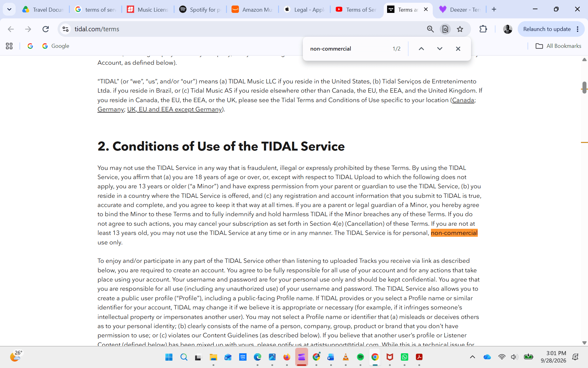Switch to YouTube Terms of Service tab
Viewport: 588px width, 368px height.
click(x=357, y=10)
